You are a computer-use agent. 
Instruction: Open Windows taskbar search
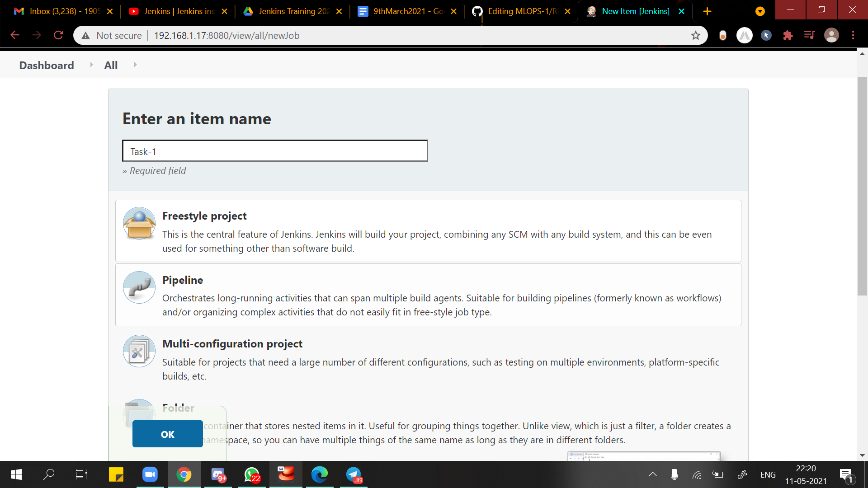click(x=49, y=474)
